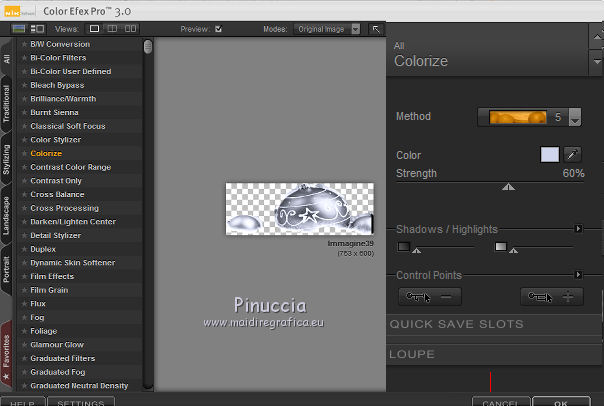Select the Classical Soft Focus filter
The image size is (604, 406).
pos(68,126)
